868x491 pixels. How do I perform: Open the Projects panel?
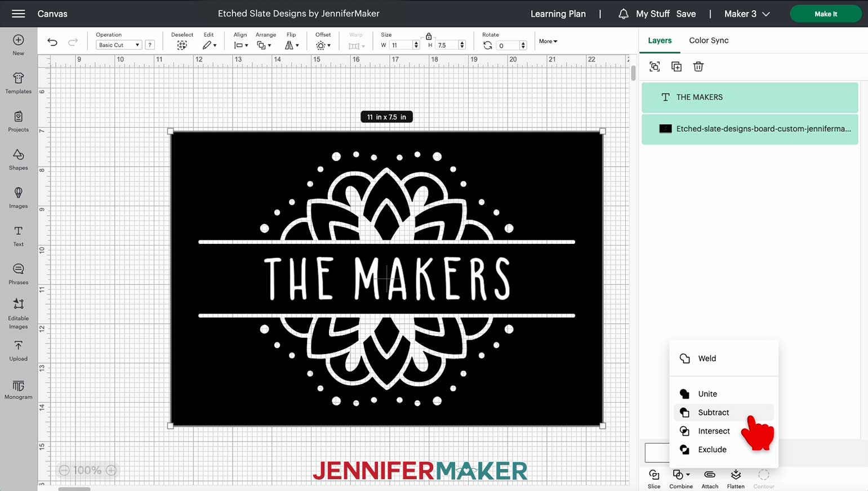[18, 122]
